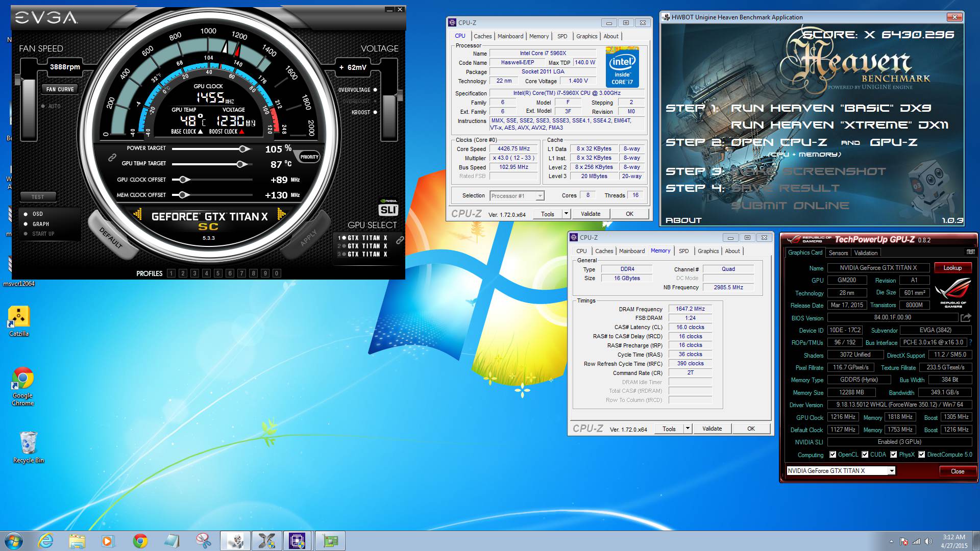980x551 pixels.
Task: Toggle the PhysX checkbox in GPU-Z
Action: coord(893,454)
